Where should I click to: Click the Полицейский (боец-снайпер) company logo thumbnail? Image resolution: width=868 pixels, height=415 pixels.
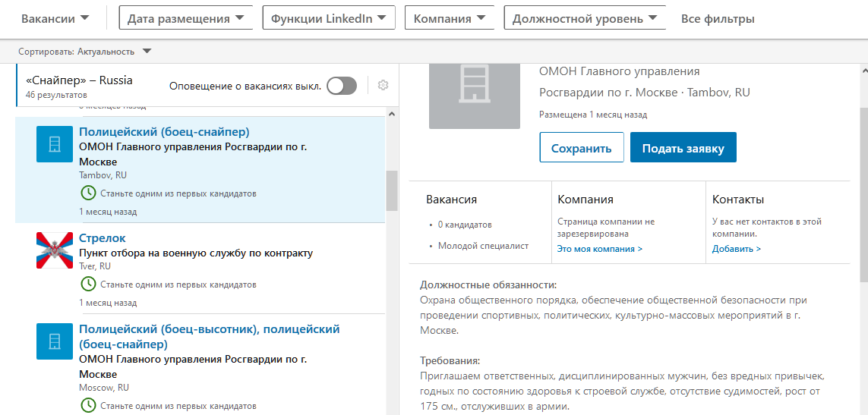[x=55, y=144]
